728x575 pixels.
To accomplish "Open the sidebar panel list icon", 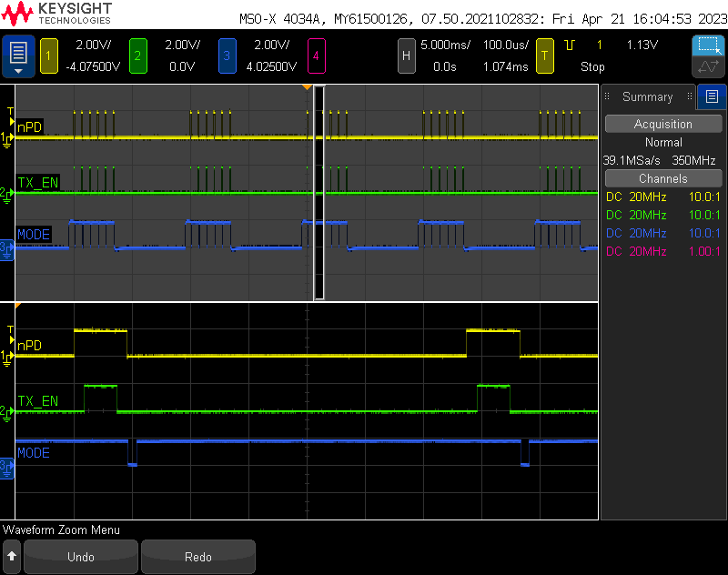I will (x=712, y=96).
